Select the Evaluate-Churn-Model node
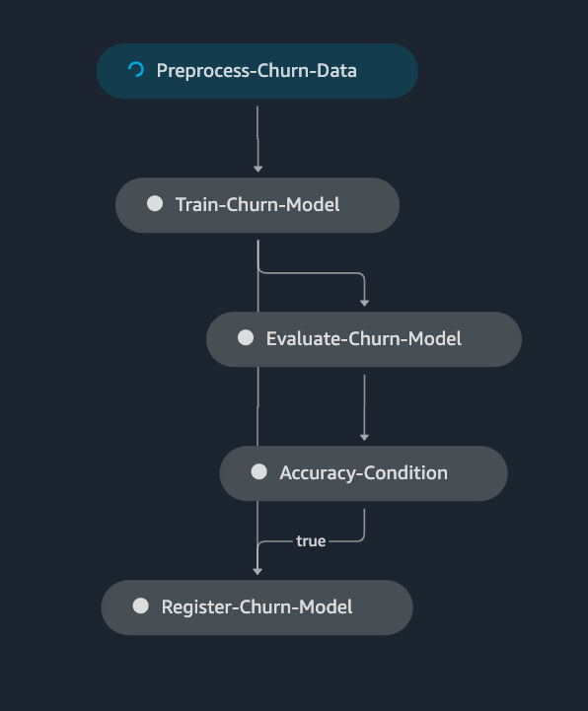This screenshot has height=711, width=588. pos(364,339)
